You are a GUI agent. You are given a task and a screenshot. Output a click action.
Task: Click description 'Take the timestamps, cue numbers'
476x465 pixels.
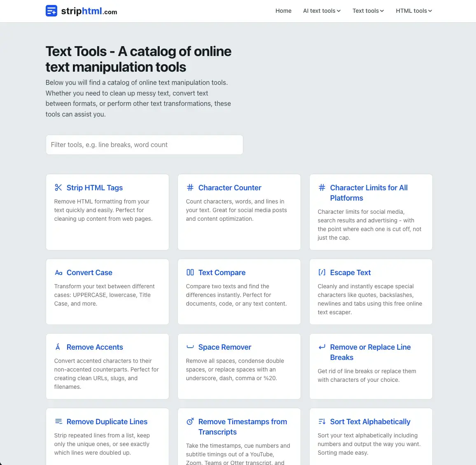pyautogui.click(x=238, y=454)
